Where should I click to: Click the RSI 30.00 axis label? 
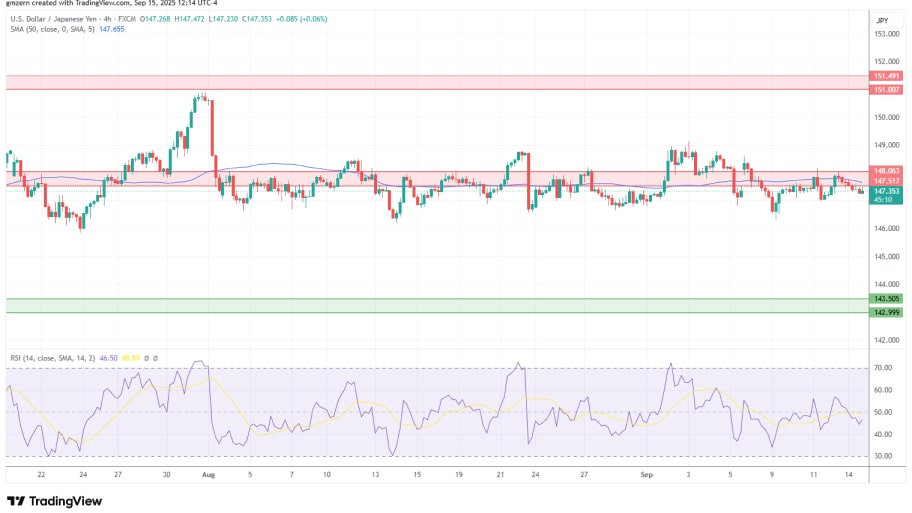(882, 456)
